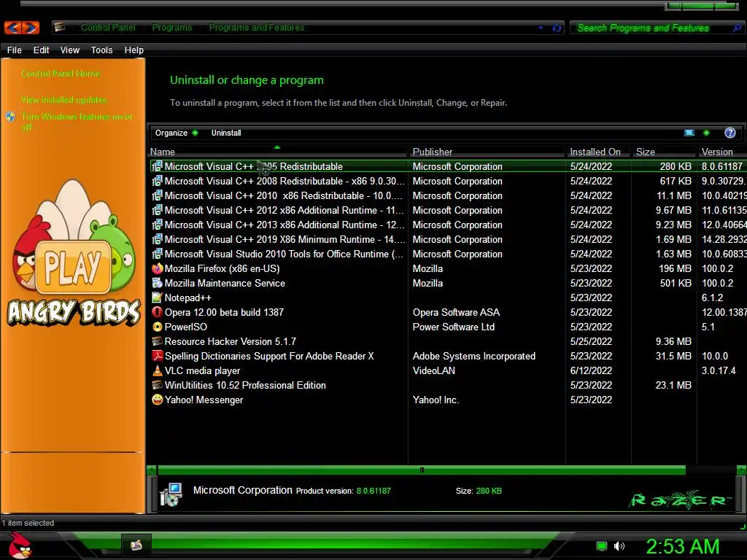Click the Resource Hacker icon
The width and height of the screenshot is (747, 560).
[x=158, y=341]
